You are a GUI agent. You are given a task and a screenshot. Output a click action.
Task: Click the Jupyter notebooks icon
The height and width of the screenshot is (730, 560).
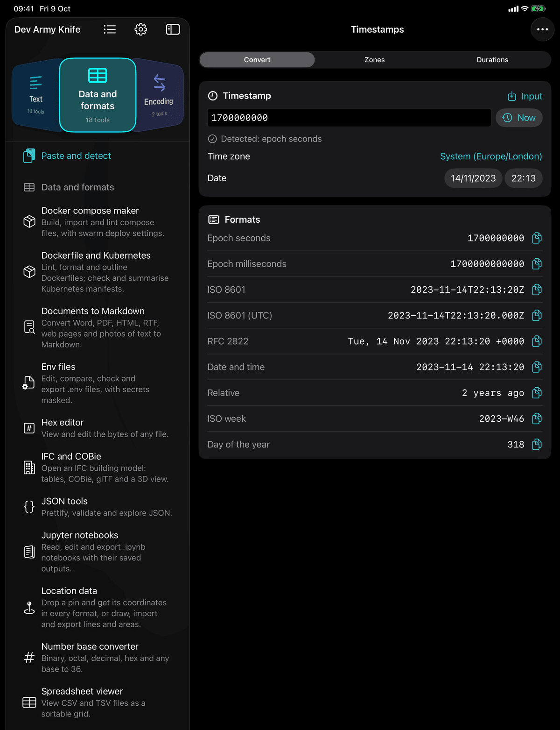29,552
